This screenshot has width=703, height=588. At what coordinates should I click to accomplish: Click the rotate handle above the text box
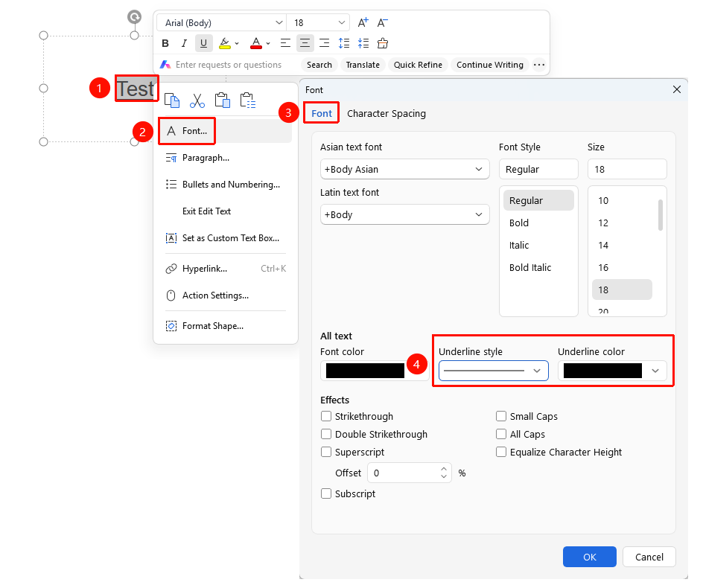135,17
